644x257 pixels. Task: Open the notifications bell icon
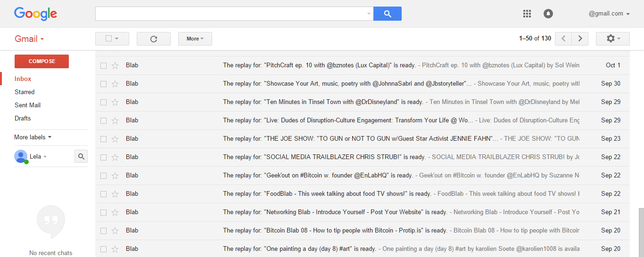[x=548, y=14]
